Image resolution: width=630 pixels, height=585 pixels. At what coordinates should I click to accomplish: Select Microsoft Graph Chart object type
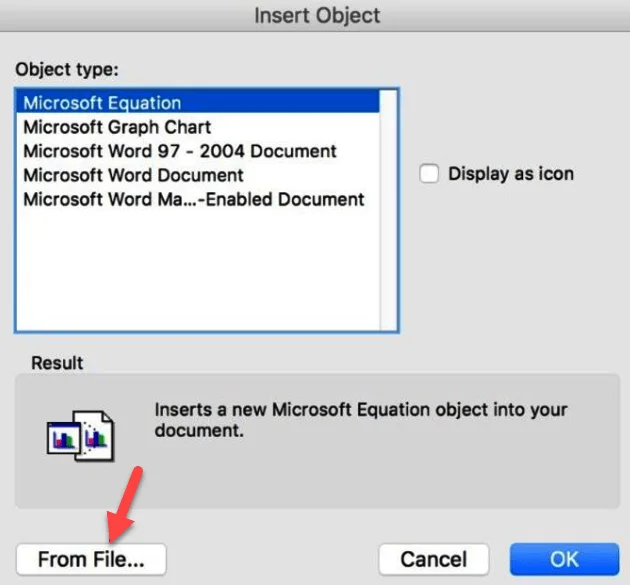[197, 127]
